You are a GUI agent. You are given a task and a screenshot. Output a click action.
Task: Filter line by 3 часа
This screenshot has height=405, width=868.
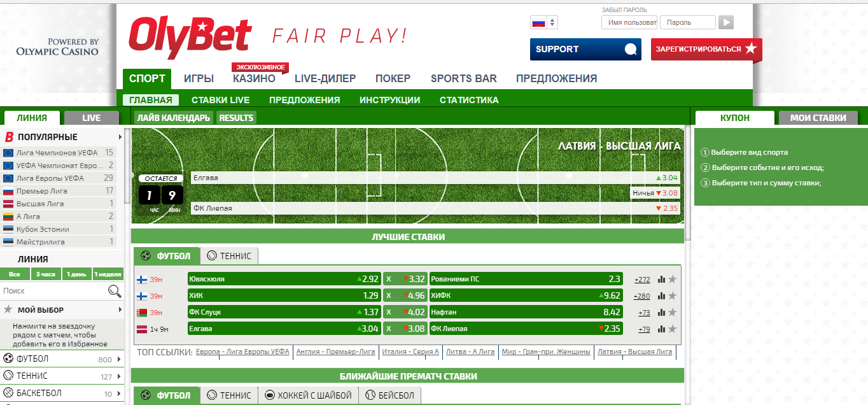[46, 274]
